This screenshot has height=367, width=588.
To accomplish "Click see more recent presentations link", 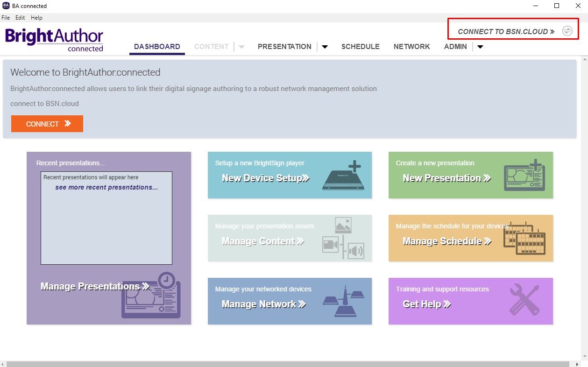I will 106,187.
